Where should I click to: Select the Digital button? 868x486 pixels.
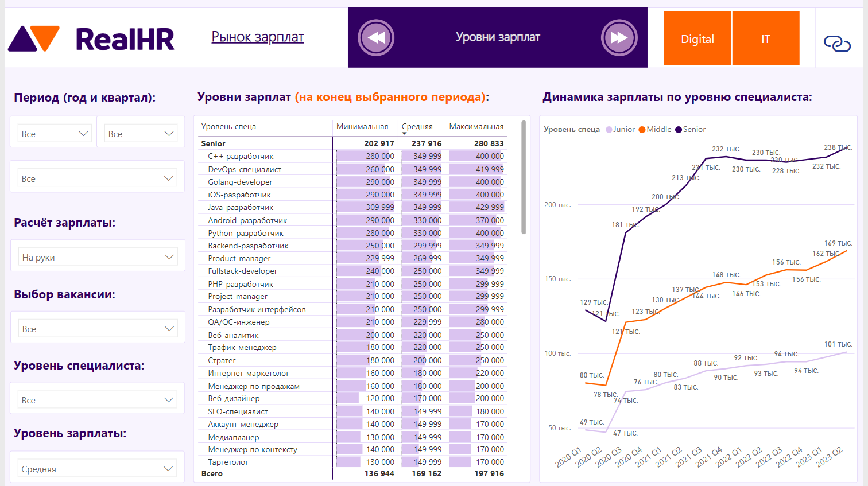coord(697,38)
